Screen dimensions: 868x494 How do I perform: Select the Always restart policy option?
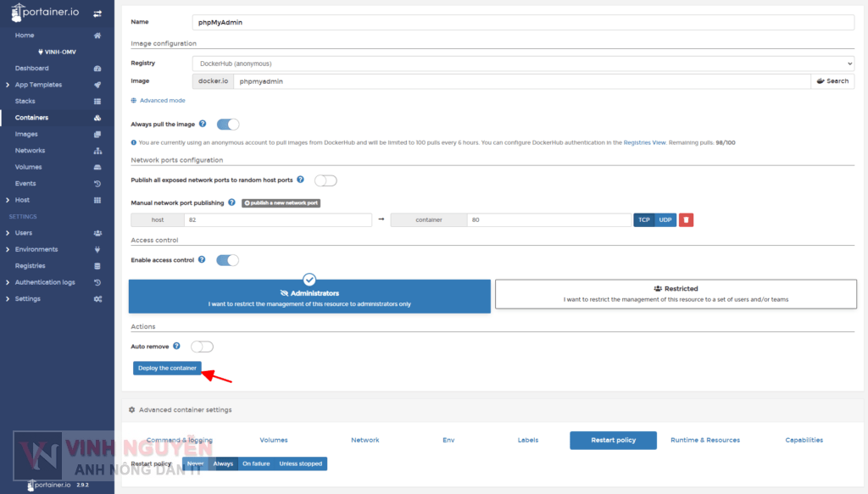pyautogui.click(x=223, y=463)
